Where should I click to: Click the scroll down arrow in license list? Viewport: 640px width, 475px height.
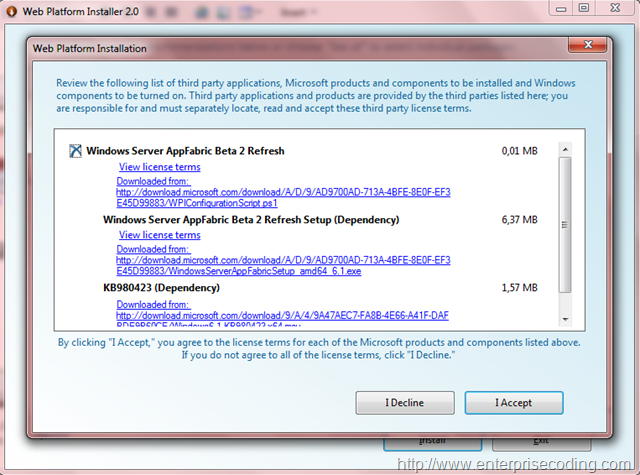(565, 319)
